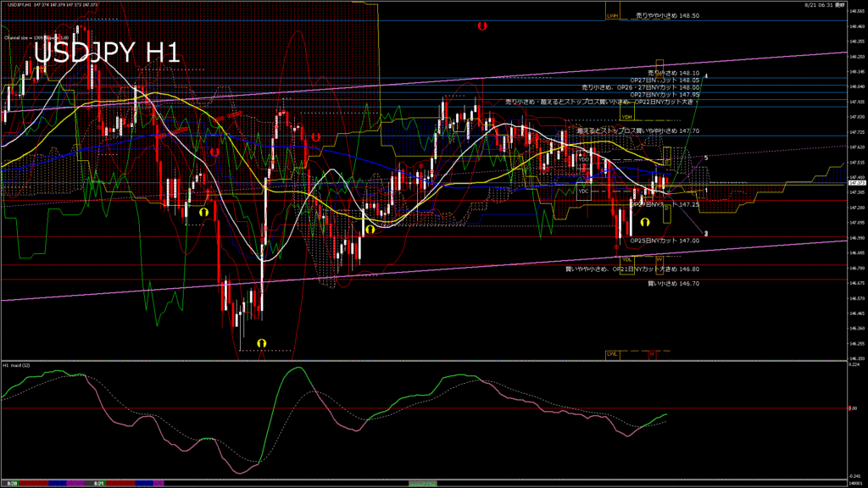Click the yellow arrow marker at the lowest candle low

261,341
